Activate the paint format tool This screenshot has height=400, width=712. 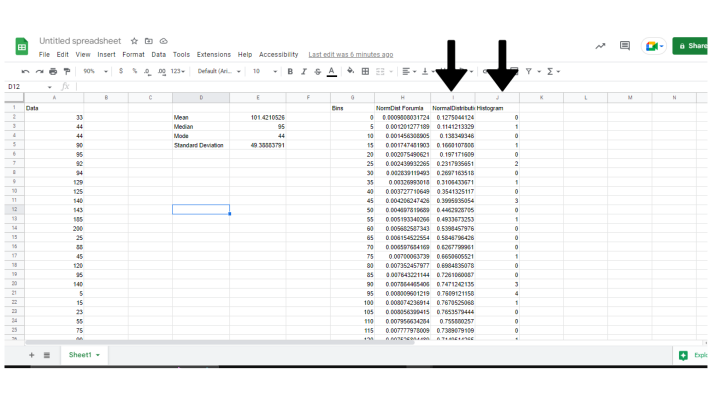[x=67, y=71]
